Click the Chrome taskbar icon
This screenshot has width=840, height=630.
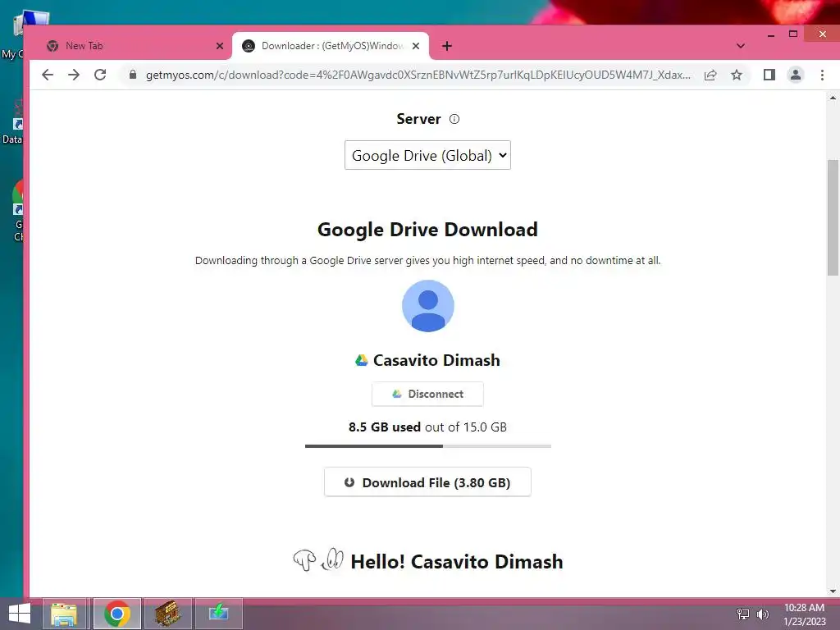(x=116, y=614)
